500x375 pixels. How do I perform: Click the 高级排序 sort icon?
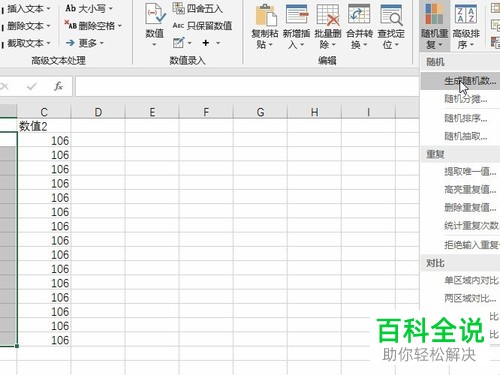466,14
